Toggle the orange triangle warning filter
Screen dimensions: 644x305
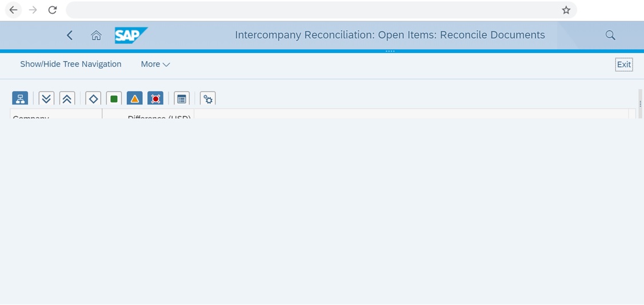click(x=135, y=99)
